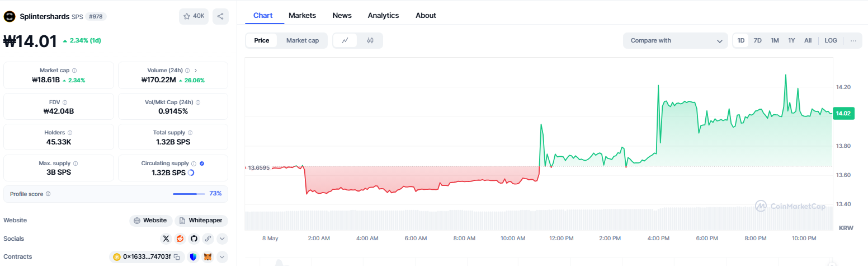The image size is (868, 266).
Task: Click the ₩170.22M volume value
Action: (158, 80)
